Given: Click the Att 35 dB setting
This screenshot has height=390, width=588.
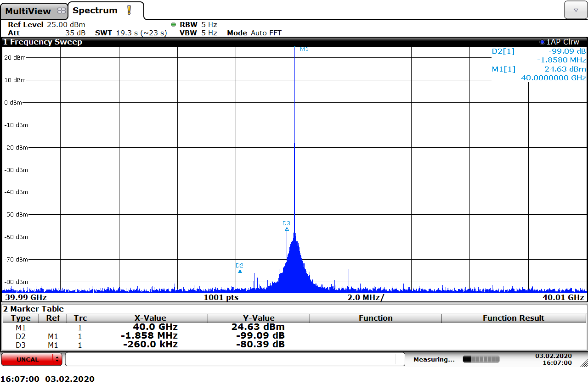Looking at the screenshot, I should point(46,33).
